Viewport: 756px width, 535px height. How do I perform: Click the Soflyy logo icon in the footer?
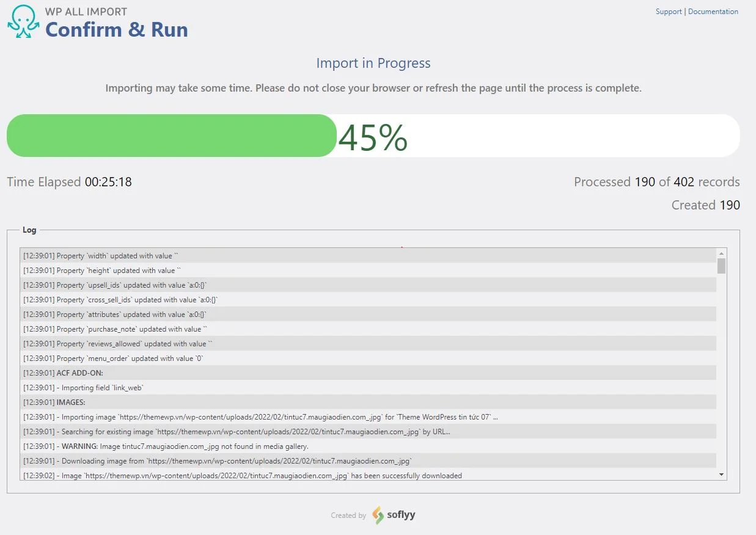[x=378, y=515]
